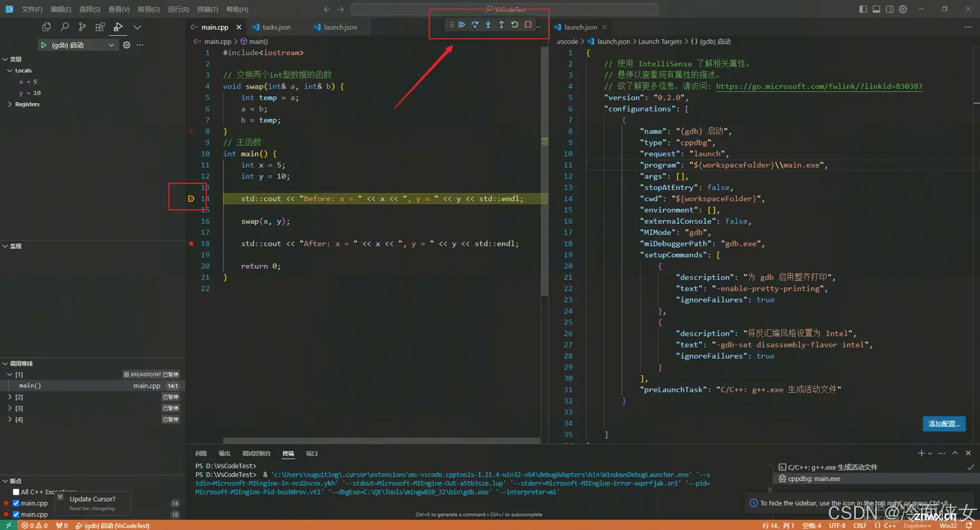
Task: Expand call stack thread [3]
Action: 10,408
